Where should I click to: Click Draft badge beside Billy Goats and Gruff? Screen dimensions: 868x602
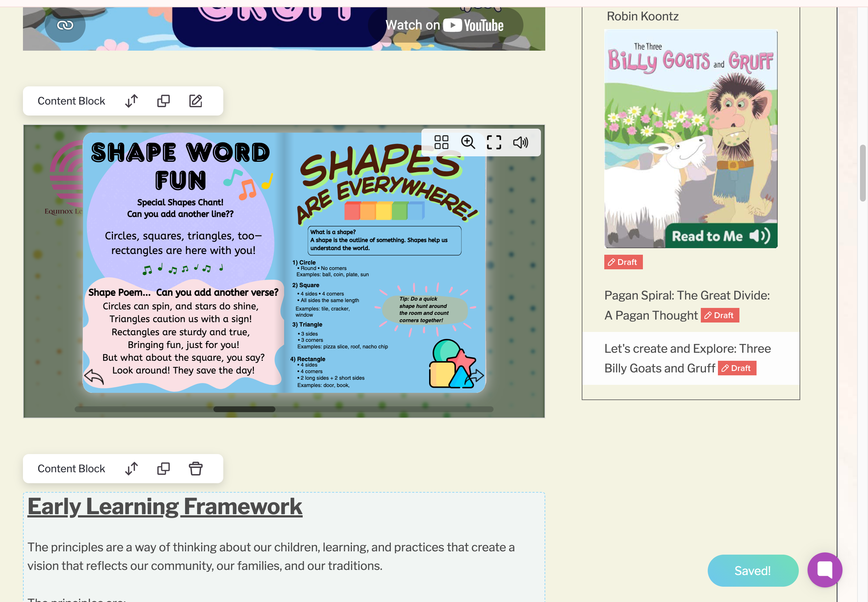pos(737,368)
